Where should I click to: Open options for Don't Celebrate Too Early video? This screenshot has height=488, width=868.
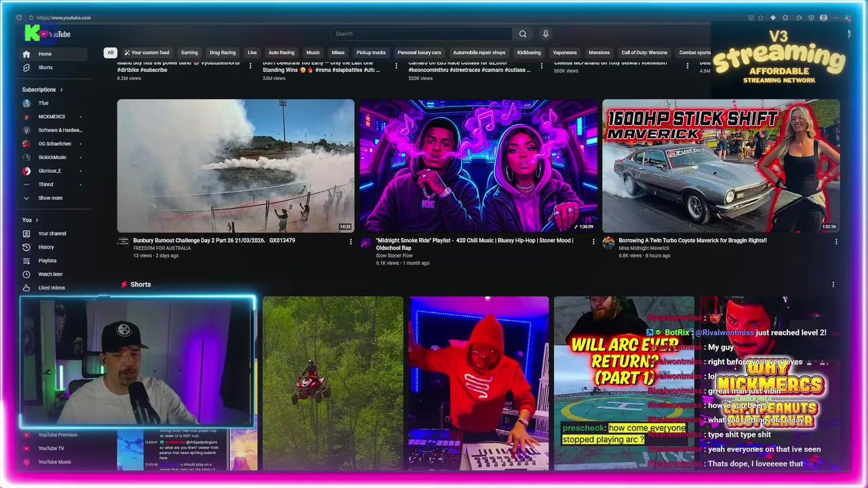396,66
